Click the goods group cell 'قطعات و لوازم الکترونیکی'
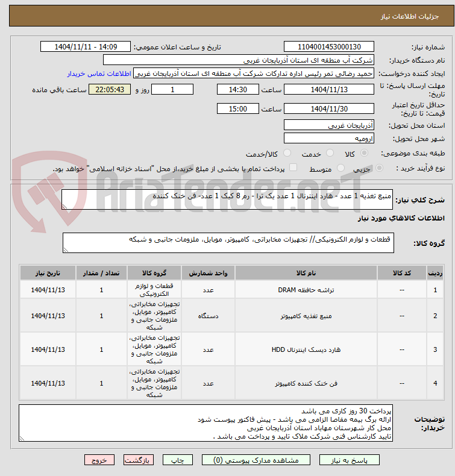The image size is (455, 476). click(154, 290)
